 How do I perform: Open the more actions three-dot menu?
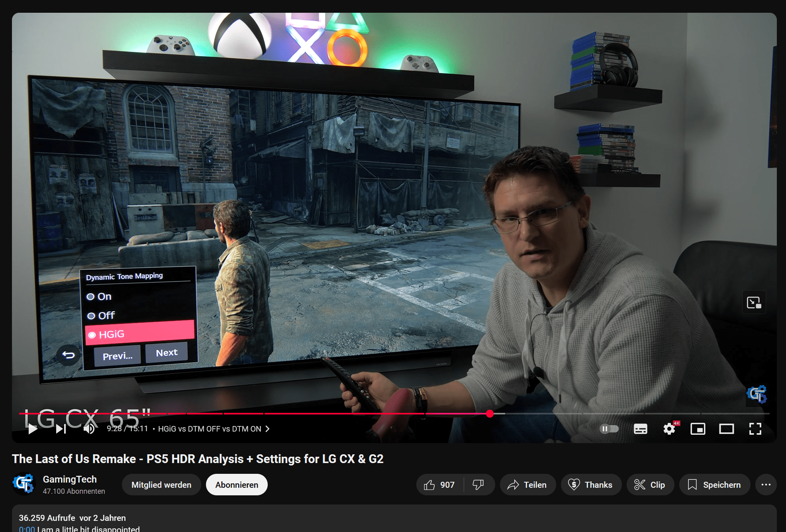(x=766, y=485)
